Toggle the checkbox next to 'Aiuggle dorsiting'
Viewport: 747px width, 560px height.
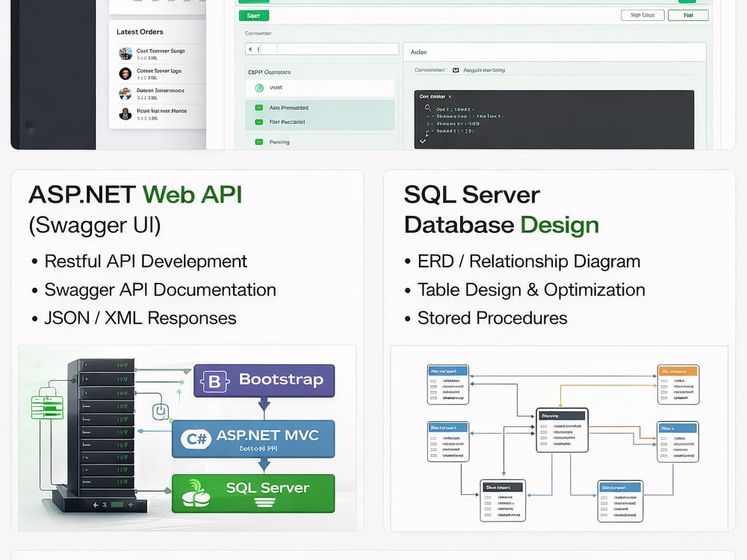[456, 70]
